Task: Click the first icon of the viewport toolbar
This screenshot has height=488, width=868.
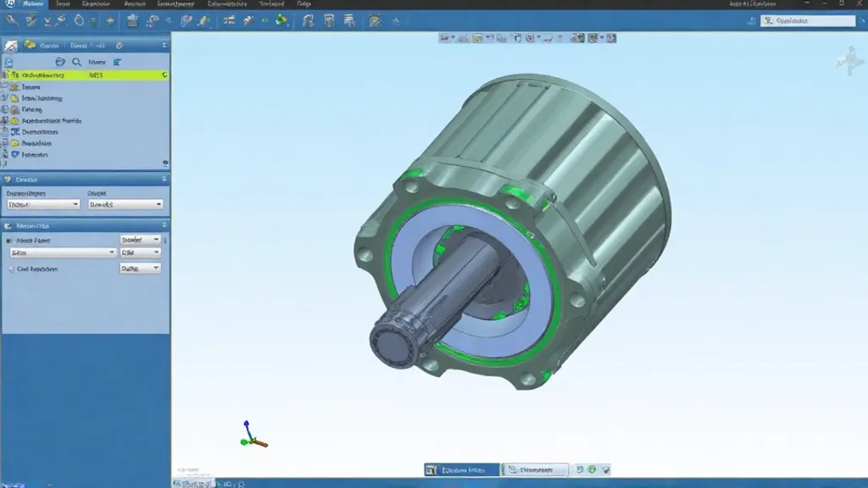Action: click(444, 37)
